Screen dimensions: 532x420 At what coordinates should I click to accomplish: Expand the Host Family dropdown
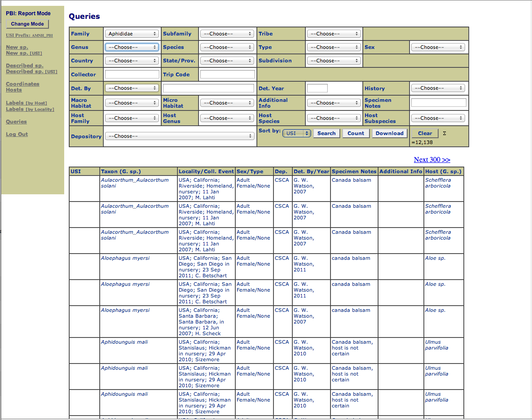point(132,118)
